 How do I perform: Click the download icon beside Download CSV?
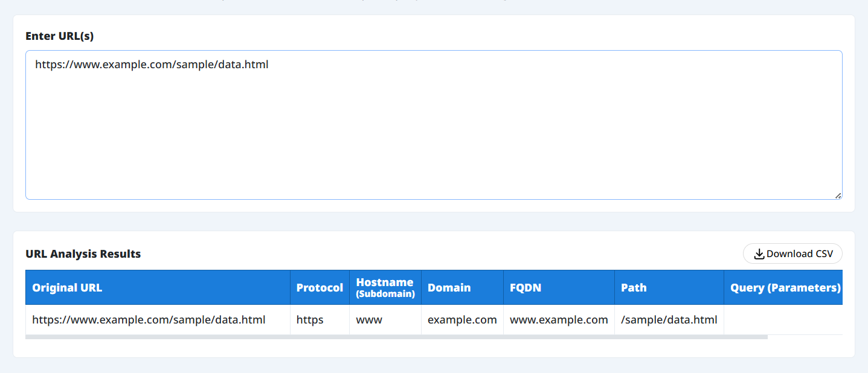point(759,254)
